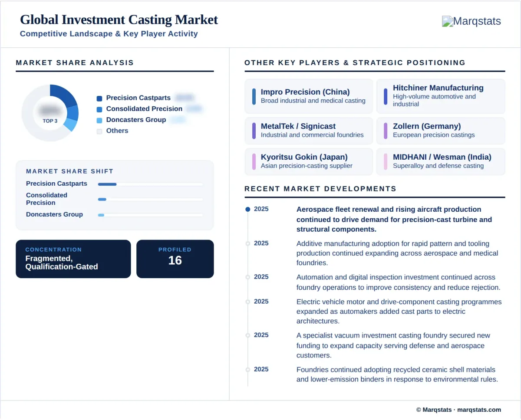This screenshot has height=420, width=521.
Task: Click the additive manufacturing adoption development text
Action: [397, 253]
